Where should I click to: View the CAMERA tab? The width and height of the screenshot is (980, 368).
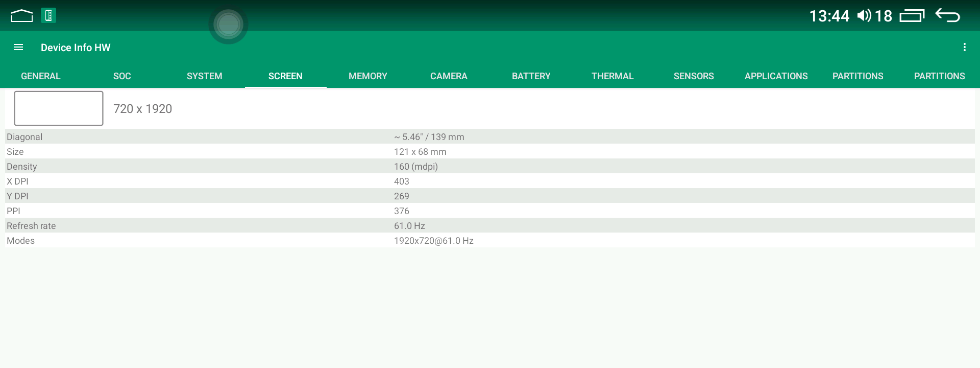pyautogui.click(x=449, y=76)
